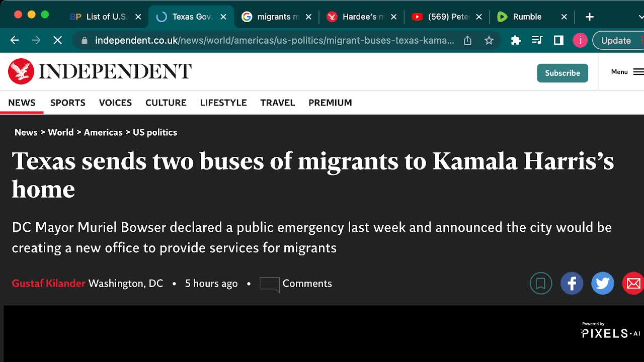Open the Independent hamburger Menu

627,72
